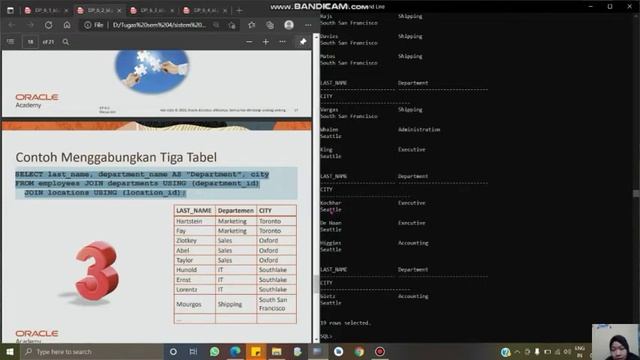Go to the browser home page
The image size is (640, 360).
coord(67,25)
